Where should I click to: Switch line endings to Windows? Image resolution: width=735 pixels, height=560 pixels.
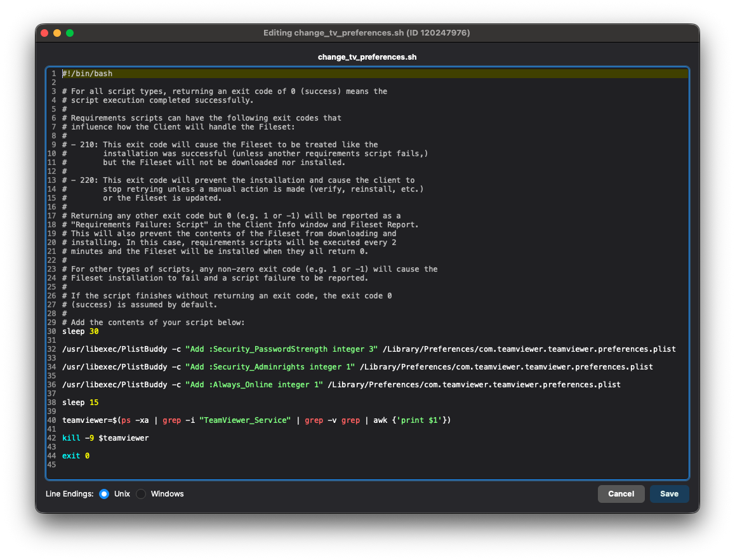[141, 494]
